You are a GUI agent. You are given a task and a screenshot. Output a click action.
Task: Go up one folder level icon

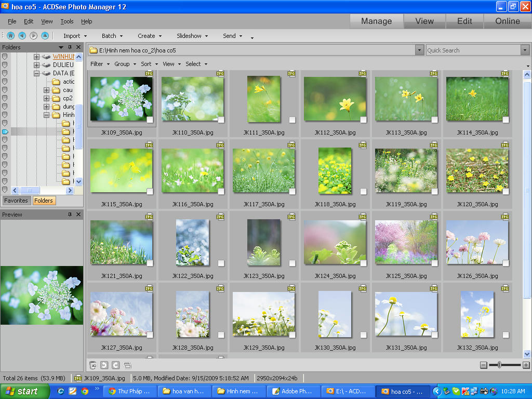[45, 36]
